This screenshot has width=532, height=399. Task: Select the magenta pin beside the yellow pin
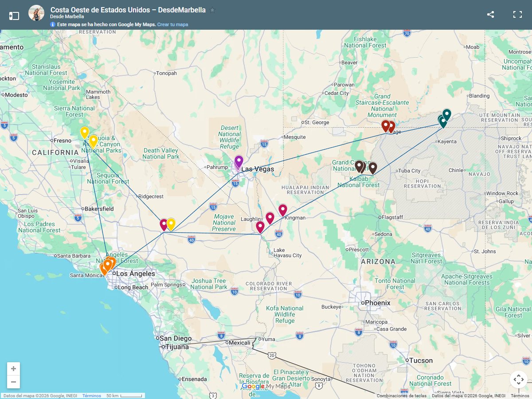[164, 224]
